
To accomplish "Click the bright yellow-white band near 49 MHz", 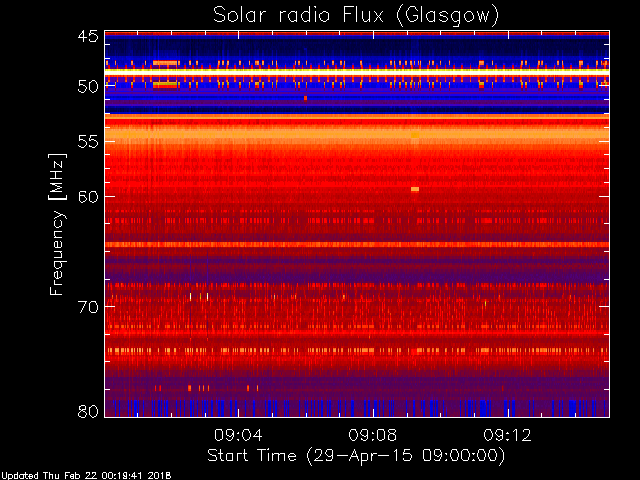I will point(357,71).
